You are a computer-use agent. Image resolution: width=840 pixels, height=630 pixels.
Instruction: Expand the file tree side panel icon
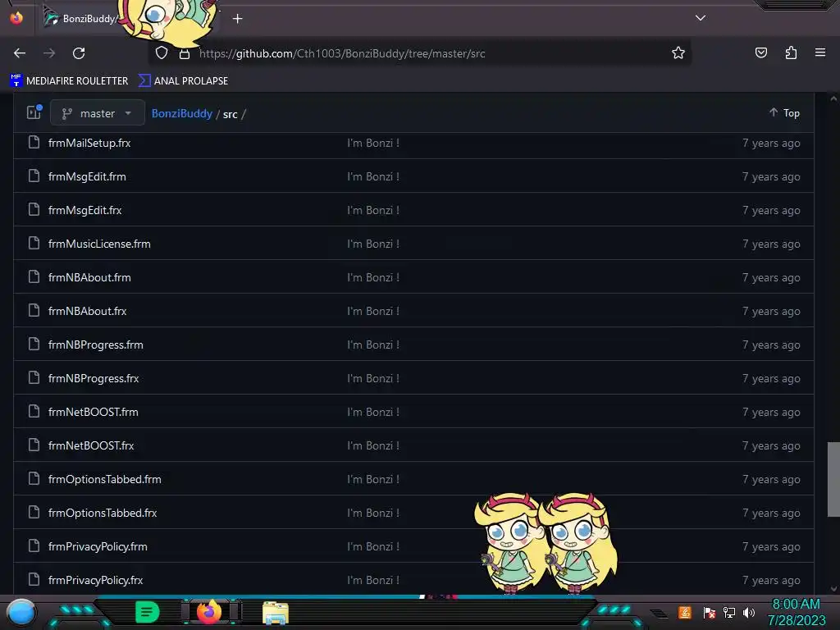34,112
